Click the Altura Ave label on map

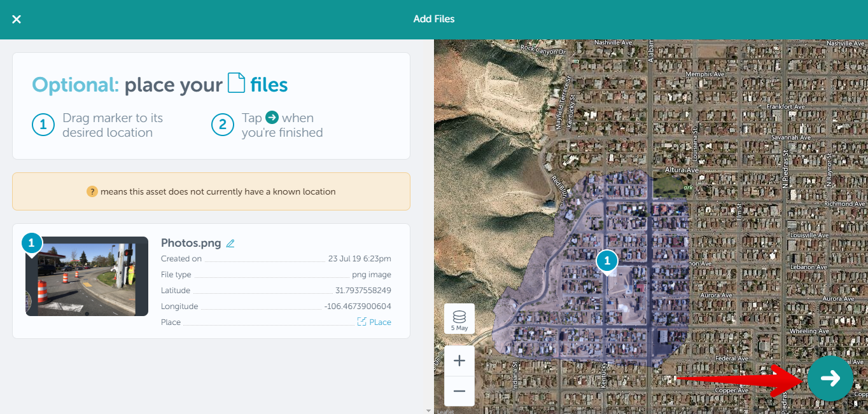682,170
